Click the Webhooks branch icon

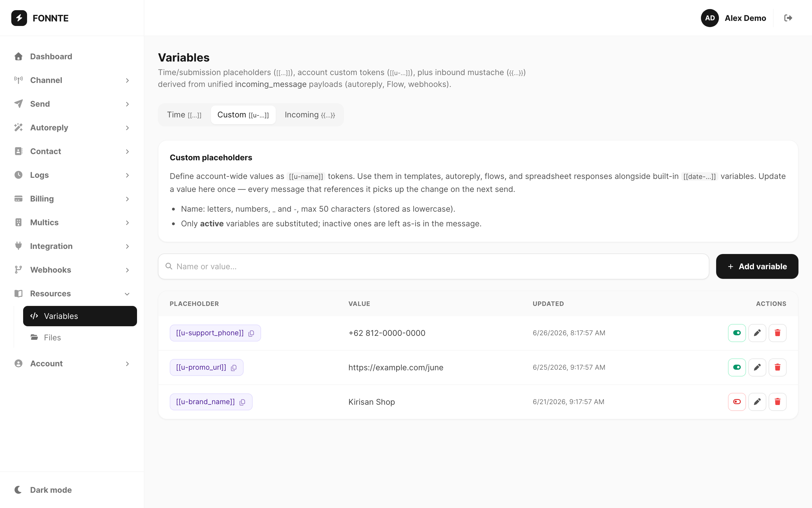[18, 270]
